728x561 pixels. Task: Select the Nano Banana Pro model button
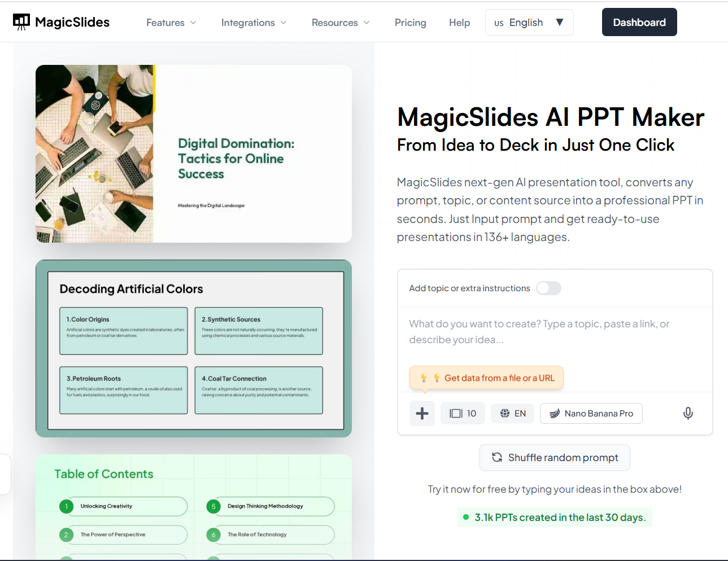pyautogui.click(x=591, y=414)
